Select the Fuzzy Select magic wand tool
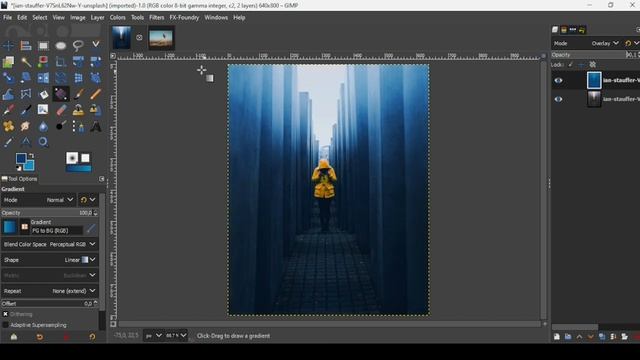640x360 pixels. tap(26, 62)
